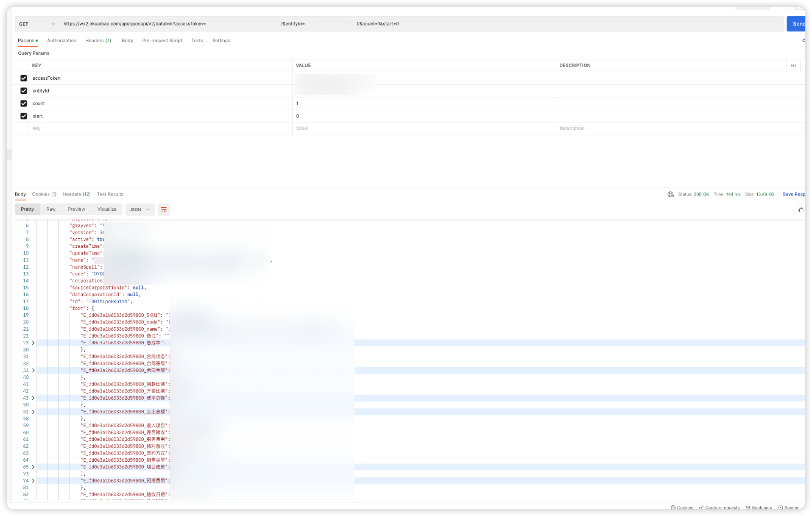The width and height of the screenshot is (812, 516).
Task: Open the query params column options (three dots)
Action: (793, 66)
